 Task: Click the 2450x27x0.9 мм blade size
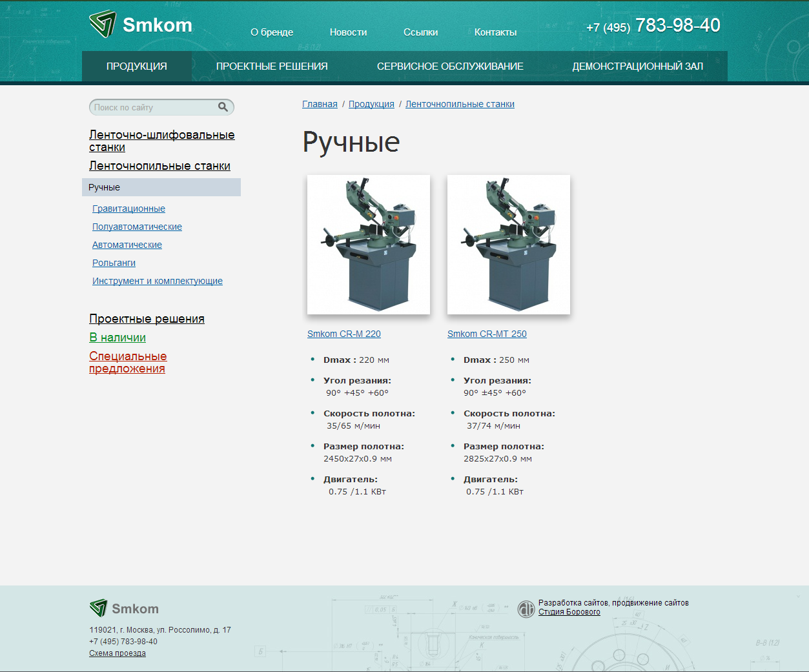click(x=358, y=459)
